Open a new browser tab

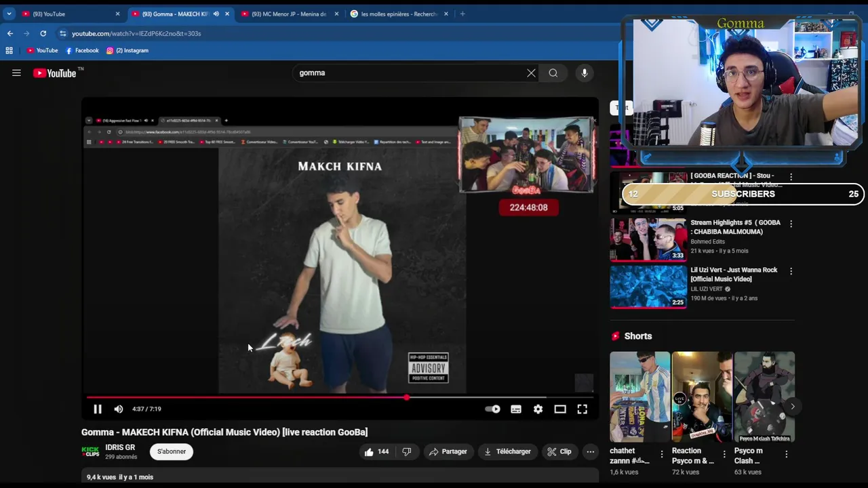tap(462, 14)
